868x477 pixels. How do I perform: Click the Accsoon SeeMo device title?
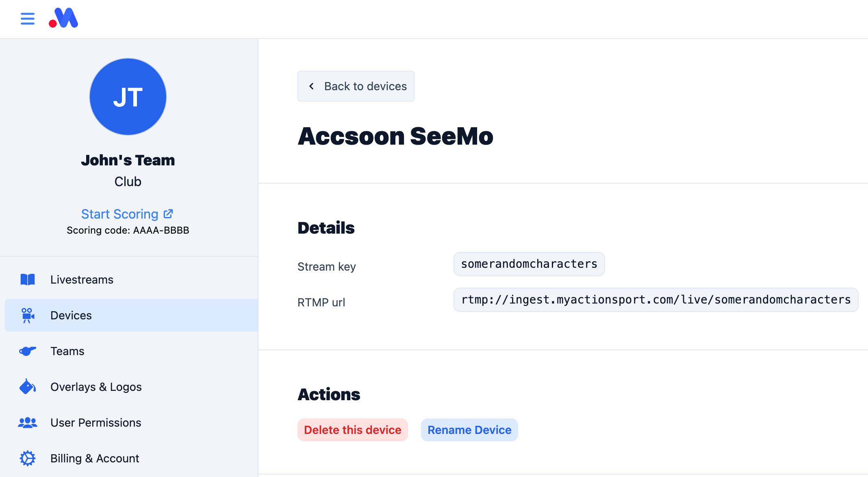395,136
